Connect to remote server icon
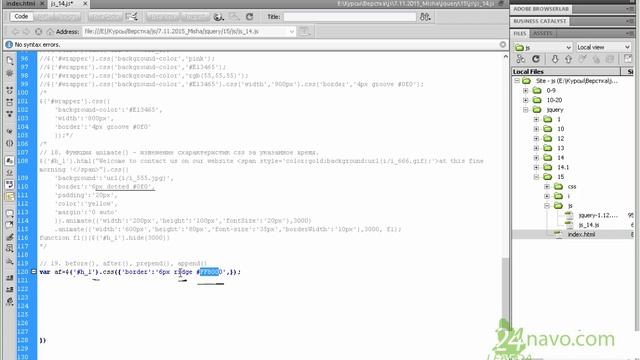Screen dimensions: 640x360 pos(520,60)
